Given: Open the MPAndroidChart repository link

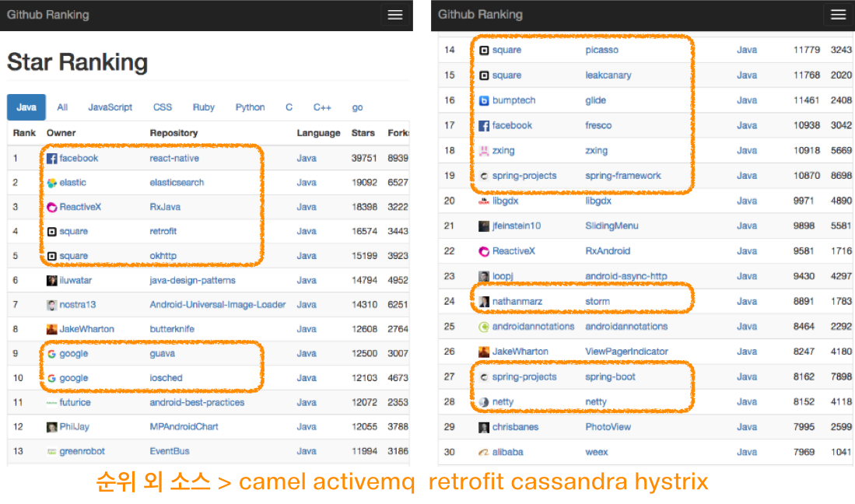Looking at the screenshot, I should point(184,427).
